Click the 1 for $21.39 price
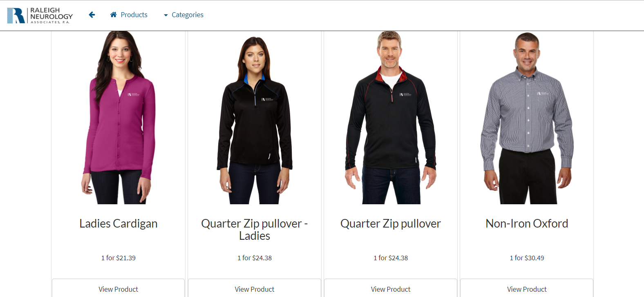644x297 pixels. tap(119, 258)
